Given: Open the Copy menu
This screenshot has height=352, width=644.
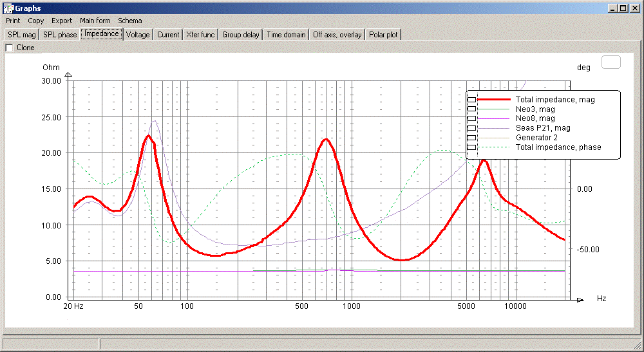Looking at the screenshot, I should click(x=35, y=21).
